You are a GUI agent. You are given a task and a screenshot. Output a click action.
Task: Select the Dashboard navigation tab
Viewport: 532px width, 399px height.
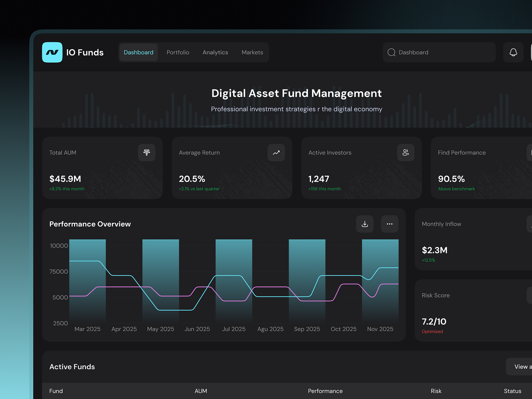click(x=138, y=52)
